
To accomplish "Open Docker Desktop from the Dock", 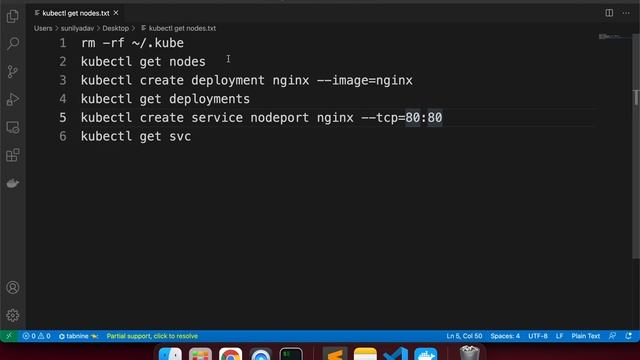I will (x=426, y=353).
